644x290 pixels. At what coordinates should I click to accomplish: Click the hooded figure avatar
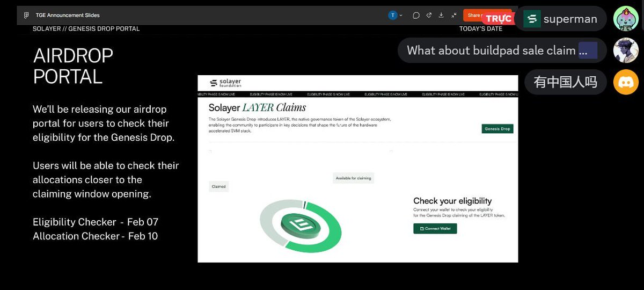pyautogui.click(x=626, y=50)
